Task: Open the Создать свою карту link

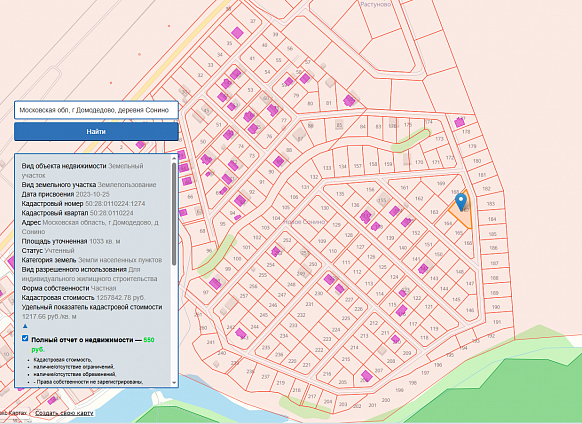Action: point(65,413)
